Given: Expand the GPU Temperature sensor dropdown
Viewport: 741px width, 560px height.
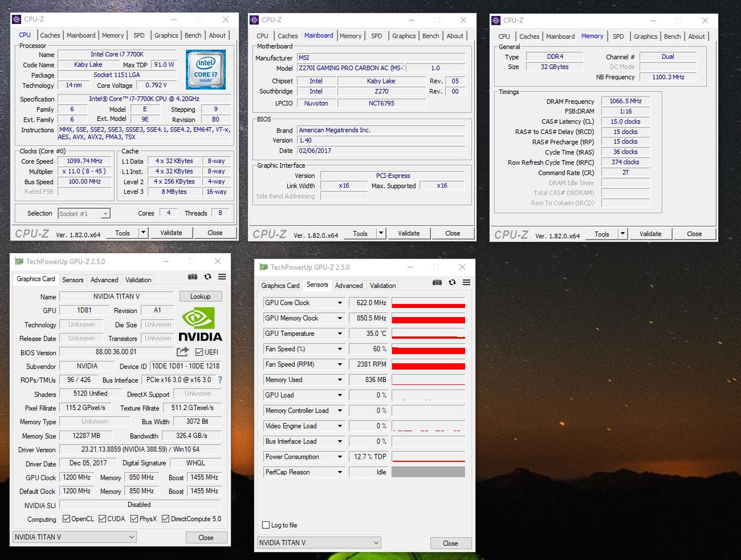Looking at the screenshot, I should point(340,333).
